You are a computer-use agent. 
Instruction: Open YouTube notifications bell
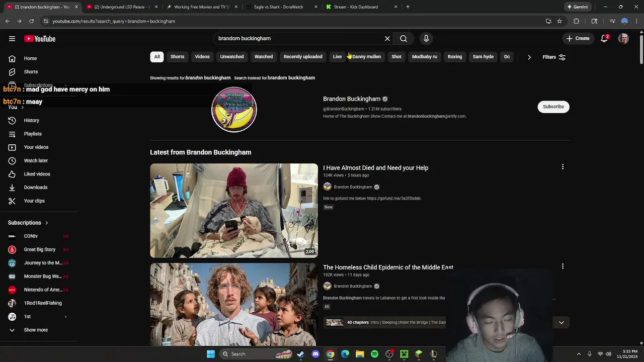[605, 38]
